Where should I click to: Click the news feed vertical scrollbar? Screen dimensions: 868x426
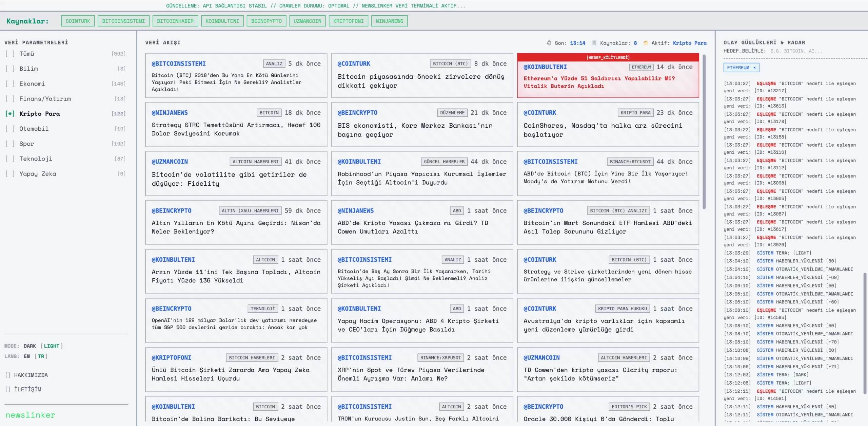(x=704, y=132)
